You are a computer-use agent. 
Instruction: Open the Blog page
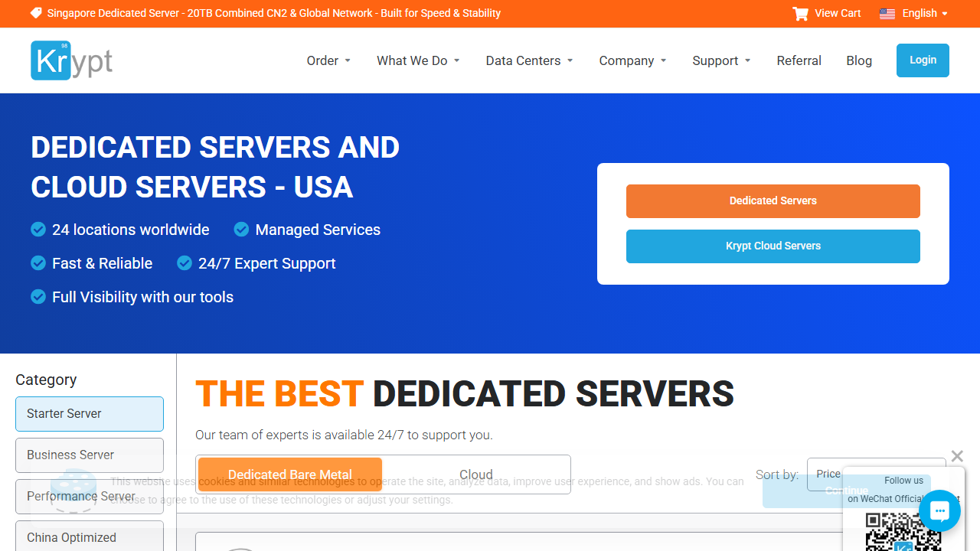pyautogui.click(x=859, y=60)
